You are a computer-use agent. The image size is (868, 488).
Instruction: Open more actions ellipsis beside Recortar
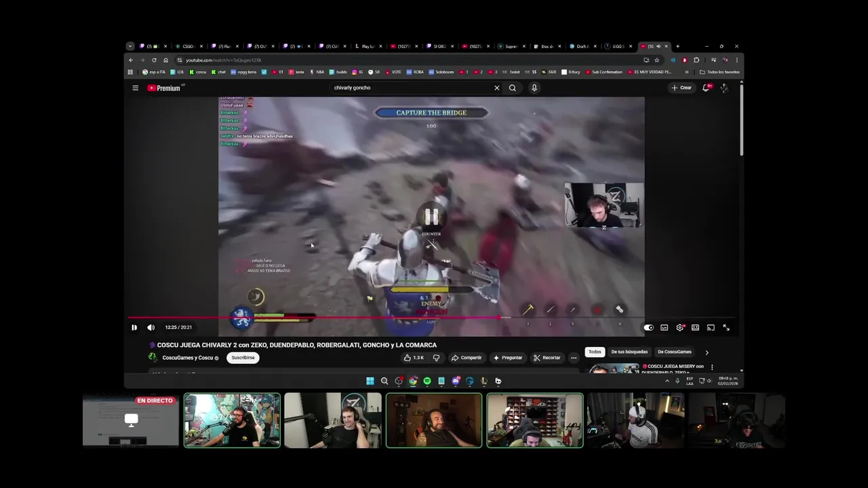pyautogui.click(x=574, y=358)
